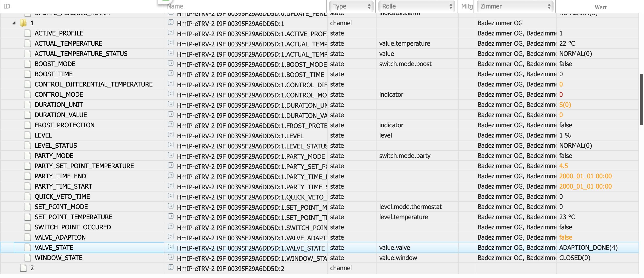Click the folder icon of channel 1
The width and height of the screenshot is (644, 278).
pos(23,23)
